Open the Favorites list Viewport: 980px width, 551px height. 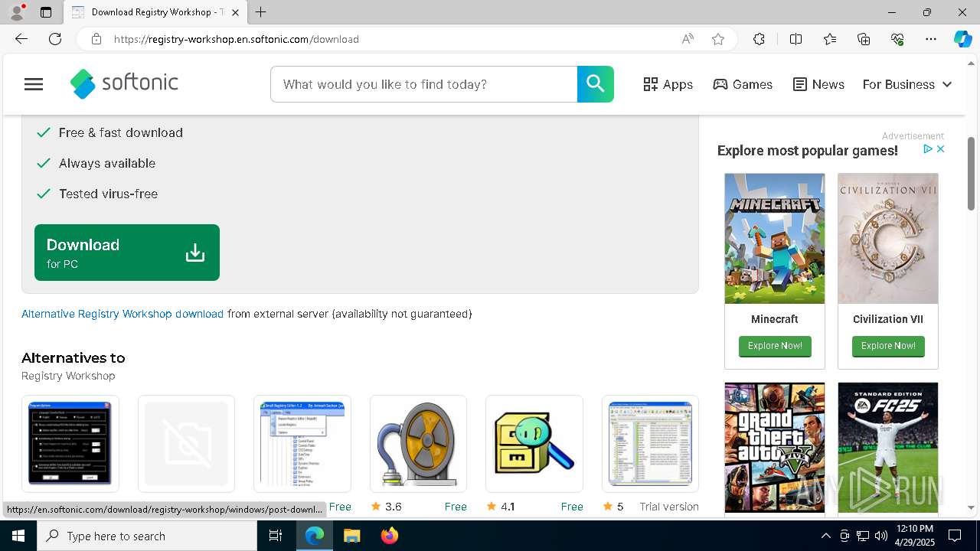pyautogui.click(x=830, y=39)
